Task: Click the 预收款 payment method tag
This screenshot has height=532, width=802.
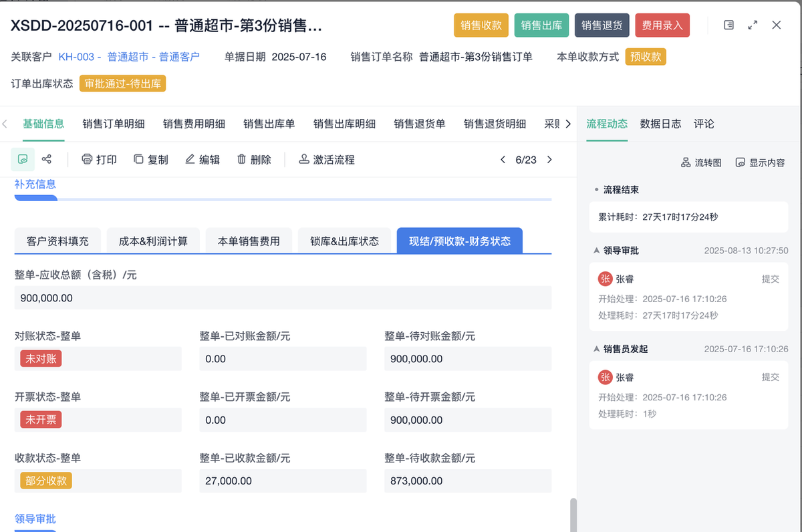Action: tap(646, 57)
